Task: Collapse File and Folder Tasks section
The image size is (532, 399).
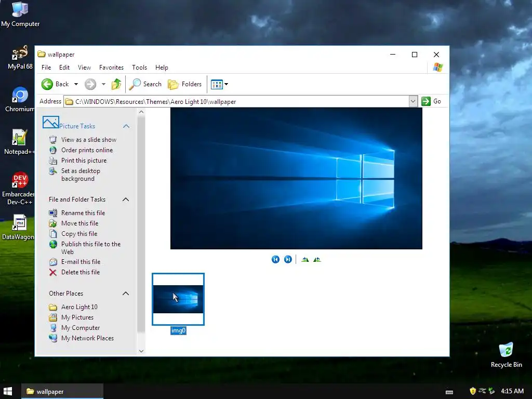Action: point(126,199)
